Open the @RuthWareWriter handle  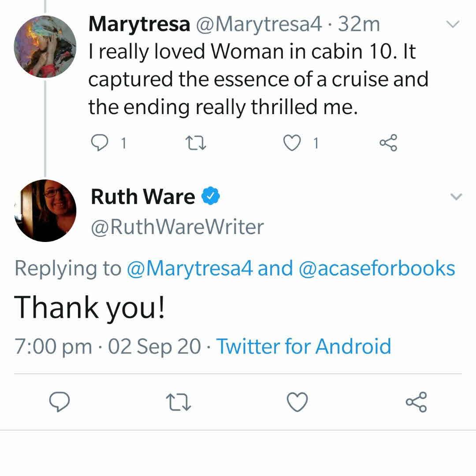[x=177, y=227]
